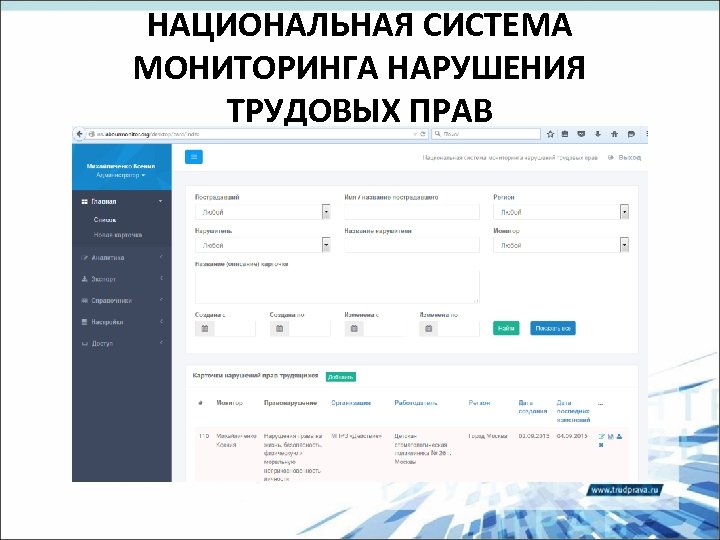Click the Монитор column header in table
Image resolution: width=720 pixels, height=540 pixels.
pos(230,403)
